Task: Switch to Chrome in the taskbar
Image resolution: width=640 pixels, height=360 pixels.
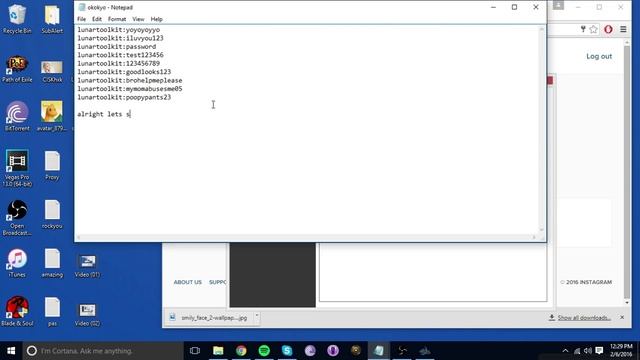Action: click(x=241, y=351)
